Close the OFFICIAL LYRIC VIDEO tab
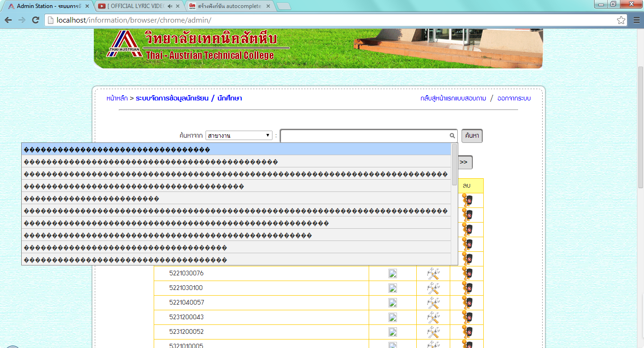The height and width of the screenshot is (348, 644). [178, 6]
